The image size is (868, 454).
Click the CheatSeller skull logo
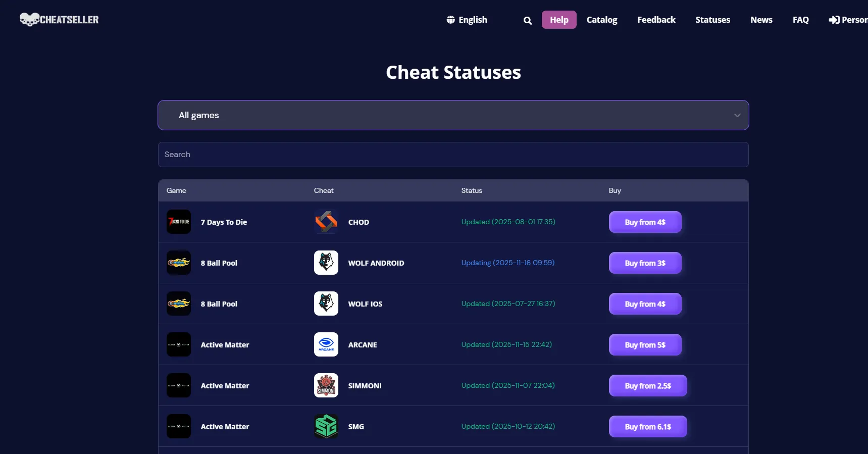click(x=59, y=20)
